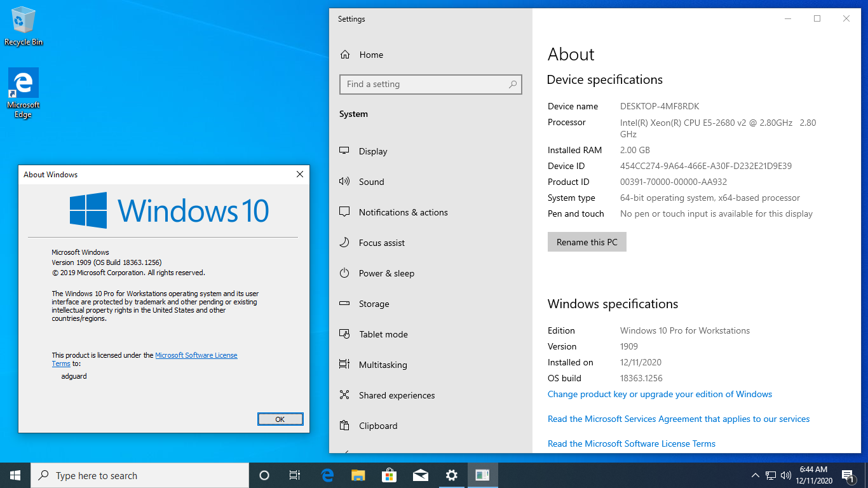868x488 pixels.
Task: Select the Notifications & actions icon
Action: pyautogui.click(x=344, y=212)
